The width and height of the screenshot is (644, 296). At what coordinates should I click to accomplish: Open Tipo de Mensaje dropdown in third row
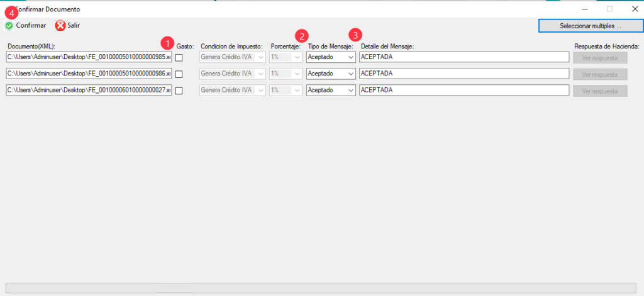[331, 90]
